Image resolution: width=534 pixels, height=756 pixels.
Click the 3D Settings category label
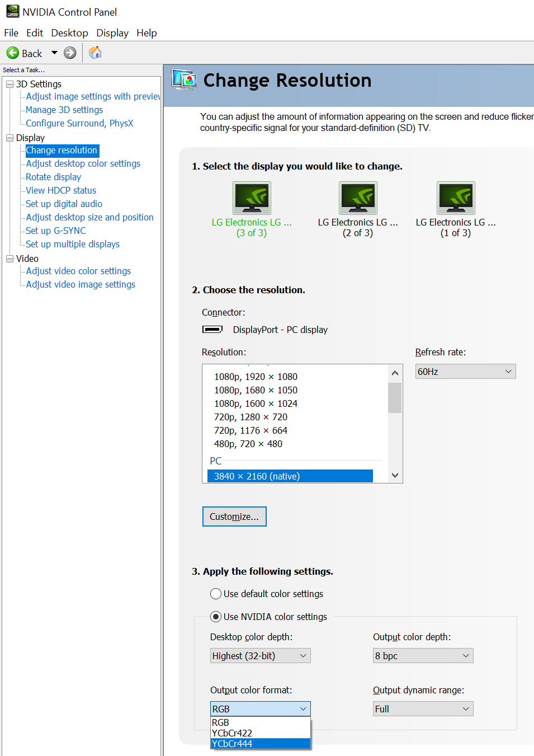[39, 84]
